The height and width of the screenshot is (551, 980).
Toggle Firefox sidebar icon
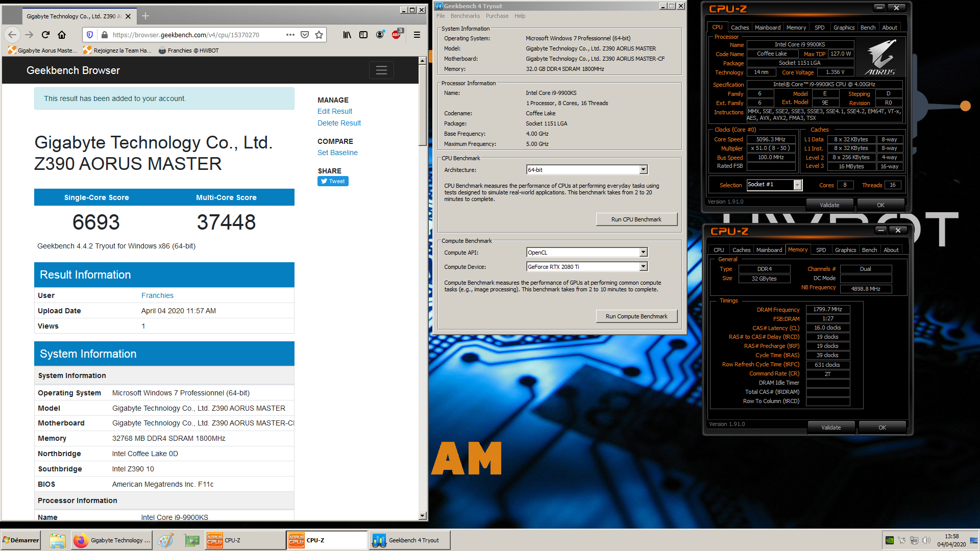(x=363, y=35)
